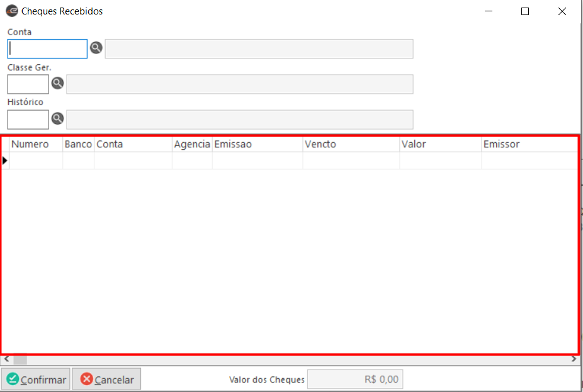
Task: Focus the Classe Ger. code field
Action: [x=28, y=84]
